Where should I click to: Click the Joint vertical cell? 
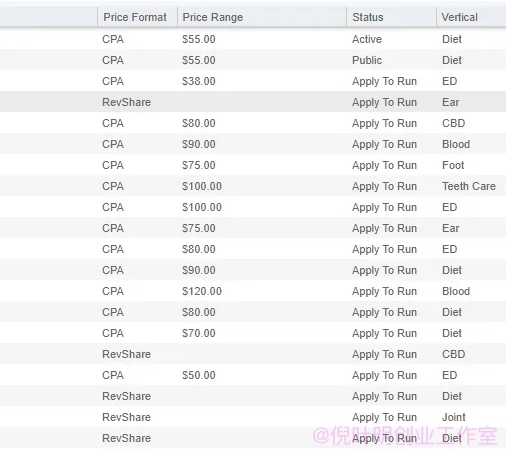454,417
